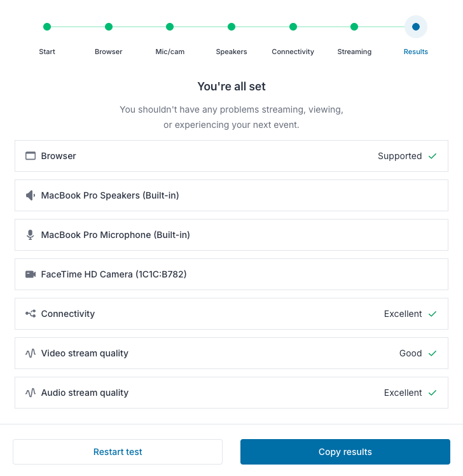Screen dimensions: 463x476
Task: Click the waveform icon beside Audio stream quality
Action: tap(31, 393)
